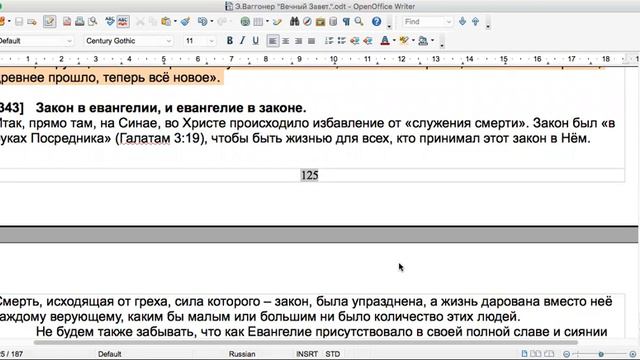Expand the Font Color palette arrow
Viewport: 640px width, 360px height.
394,41
